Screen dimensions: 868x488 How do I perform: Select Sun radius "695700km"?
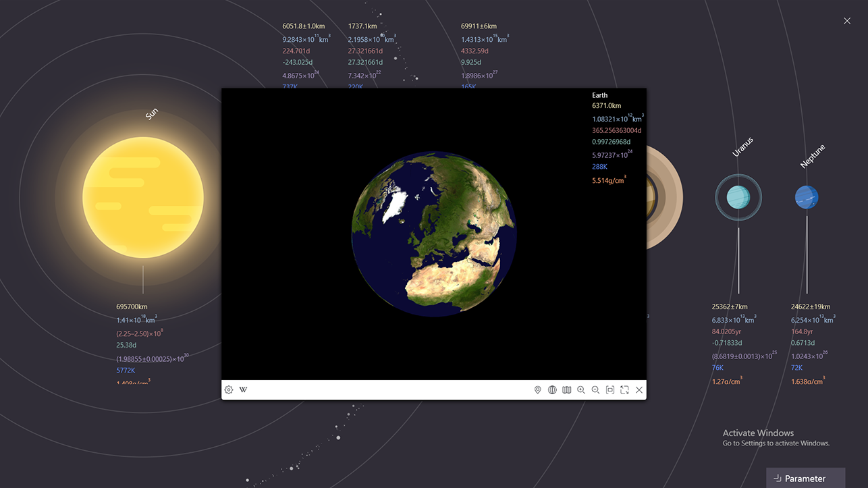(x=132, y=307)
